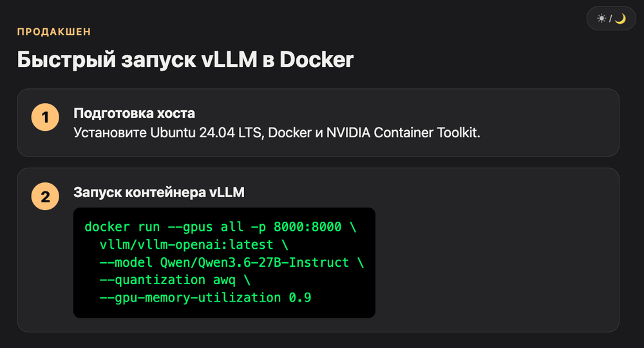Image resolution: width=644 pixels, height=348 pixels.
Task: Click the step 1 number badge
Action: (x=45, y=117)
